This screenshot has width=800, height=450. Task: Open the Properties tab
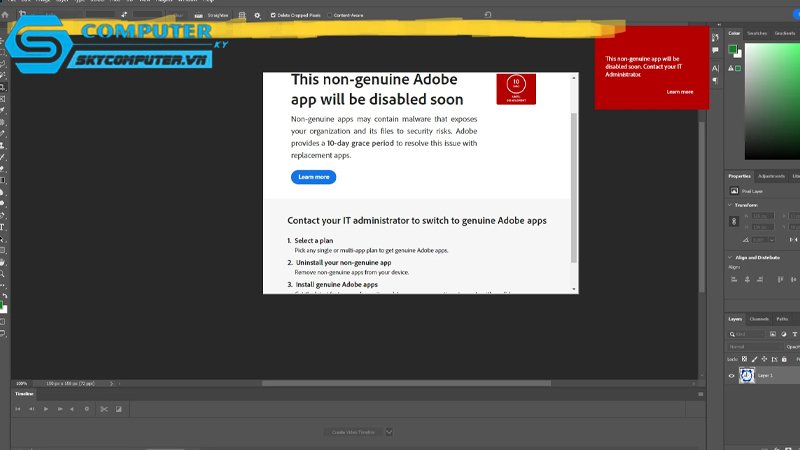pyautogui.click(x=739, y=176)
